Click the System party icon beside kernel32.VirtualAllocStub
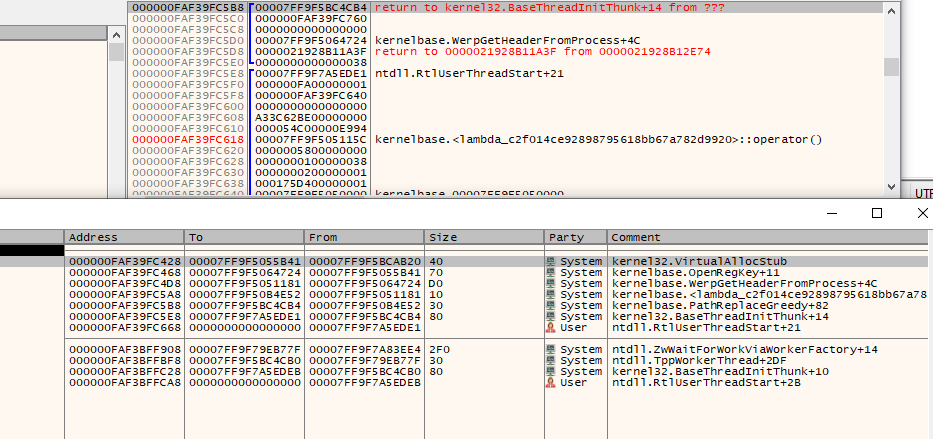This screenshot has height=439, width=933. [551, 262]
